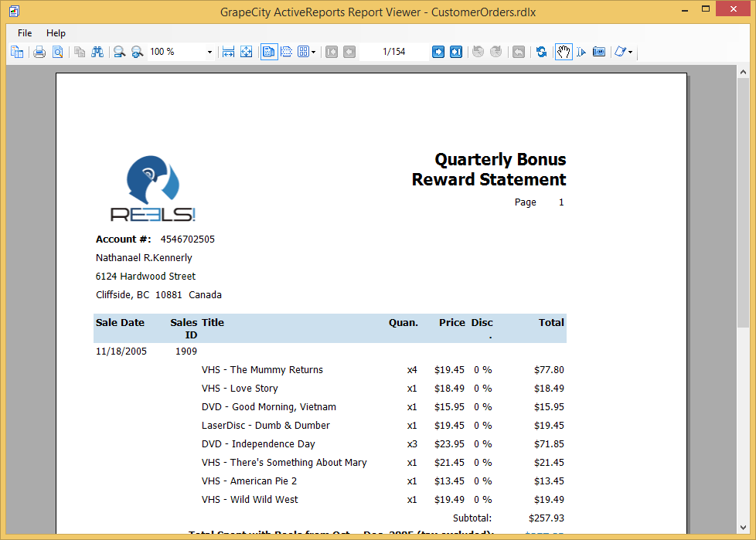756x540 pixels.
Task: Click the binoculars Find icon
Action: coord(97,52)
